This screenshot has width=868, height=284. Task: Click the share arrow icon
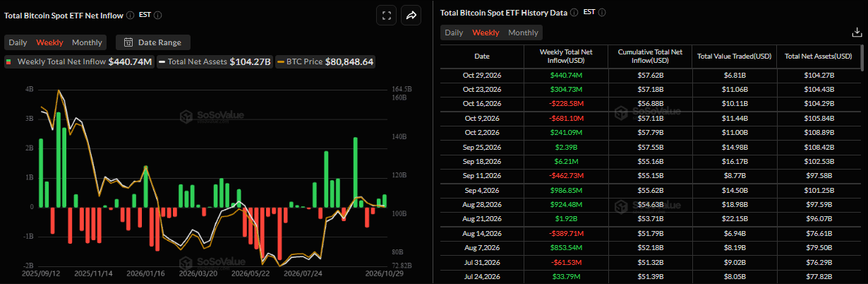411,15
